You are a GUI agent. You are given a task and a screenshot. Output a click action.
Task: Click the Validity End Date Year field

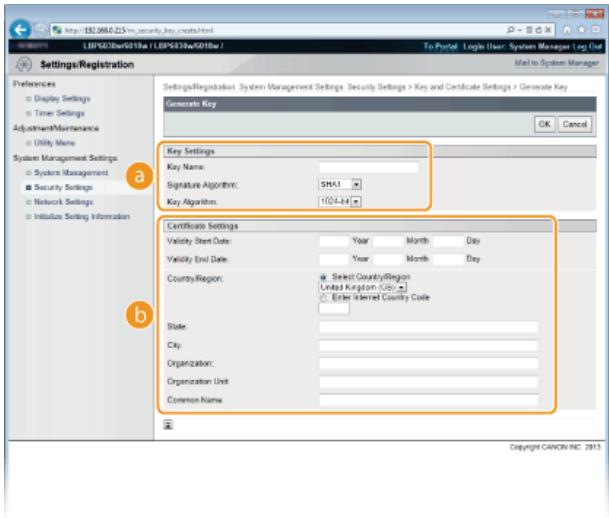[334, 259]
